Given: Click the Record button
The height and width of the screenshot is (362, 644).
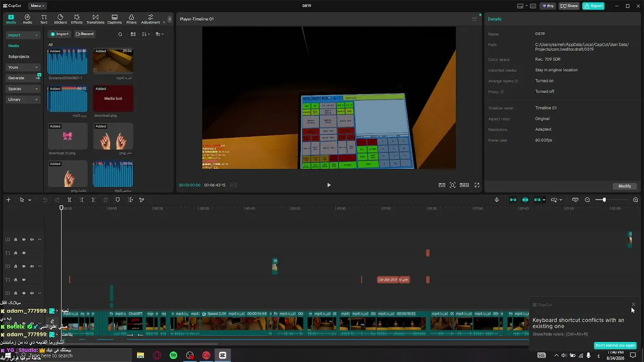Looking at the screenshot, I should (85, 34).
